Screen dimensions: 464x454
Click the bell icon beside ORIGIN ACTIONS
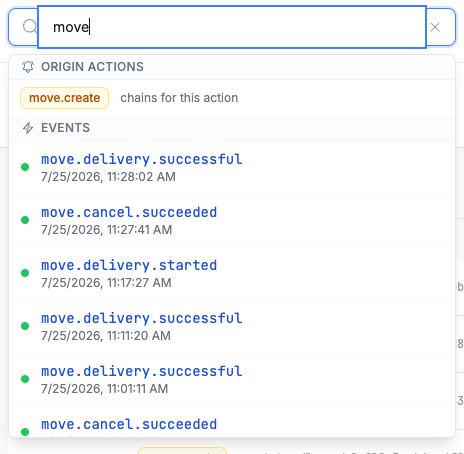tap(28, 67)
